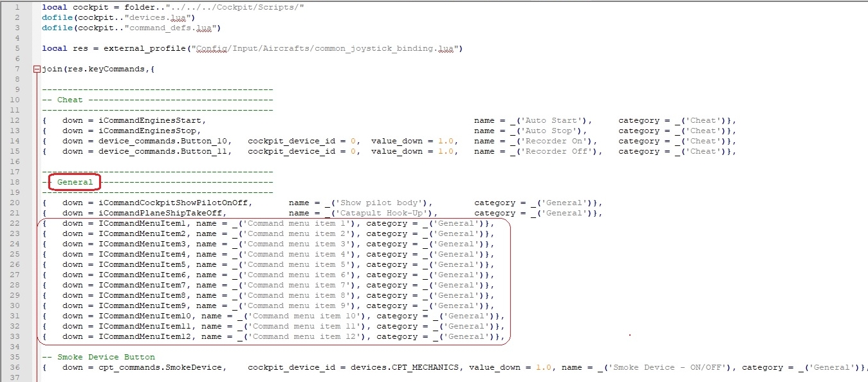The width and height of the screenshot is (868, 382).
Task: Click the 'Command menu item 11' string
Action: pos(304,326)
